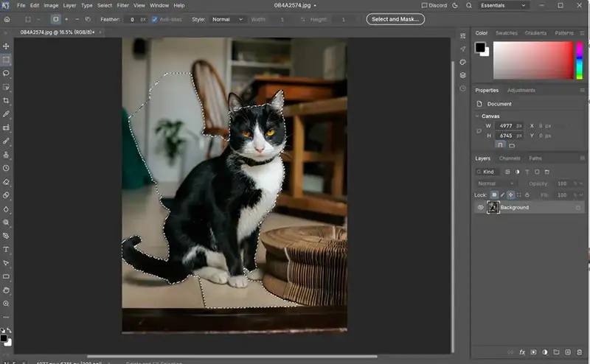Click the hue spectrum slider
This screenshot has width=590, height=364.
point(580,60)
